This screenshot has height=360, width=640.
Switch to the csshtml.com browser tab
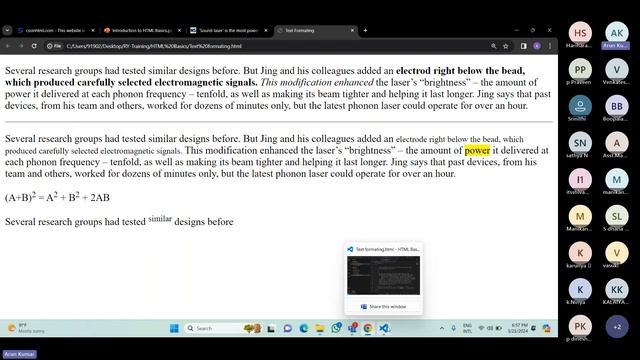click(56, 30)
